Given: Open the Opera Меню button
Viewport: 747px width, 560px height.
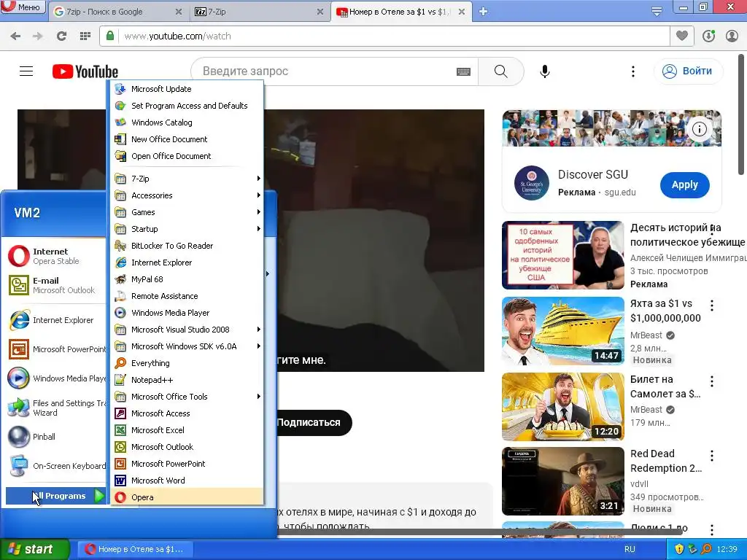Looking at the screenshot, I should pos(23,7).
